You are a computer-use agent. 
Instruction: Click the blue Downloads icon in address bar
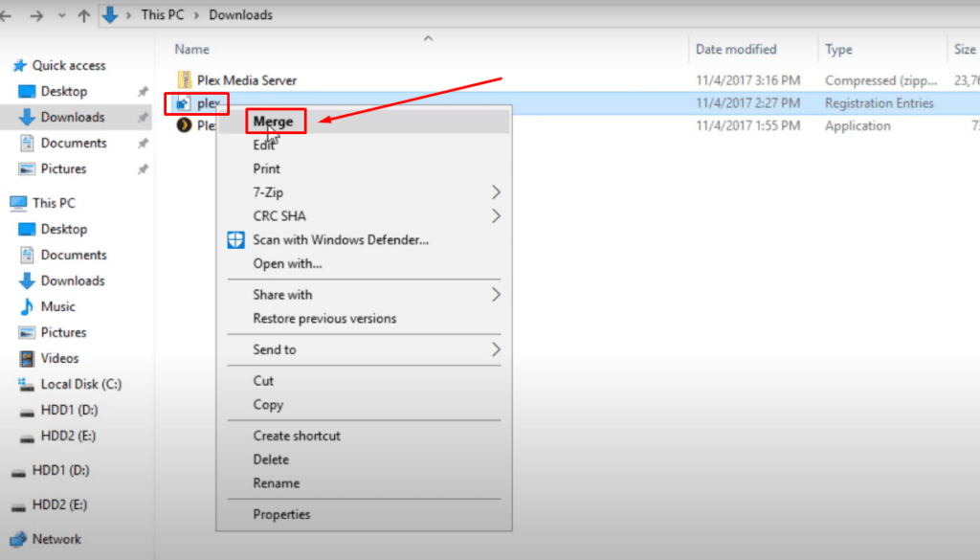click(x=110, y=15)
